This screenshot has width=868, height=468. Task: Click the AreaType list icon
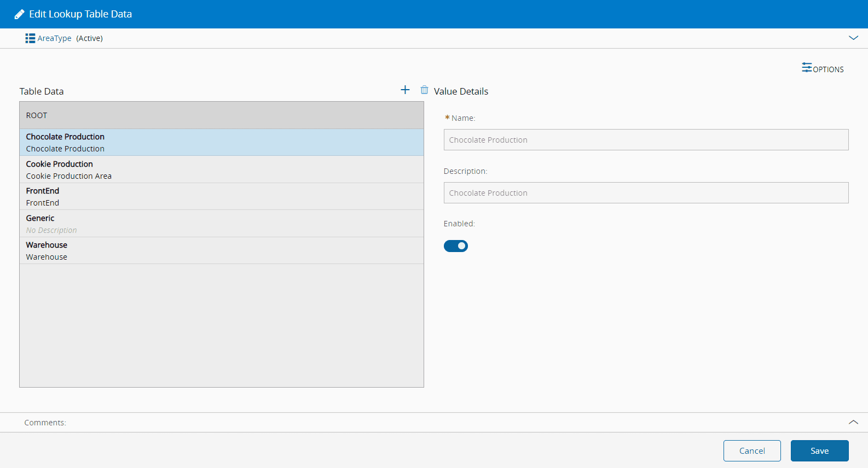[x=30, y=38]
